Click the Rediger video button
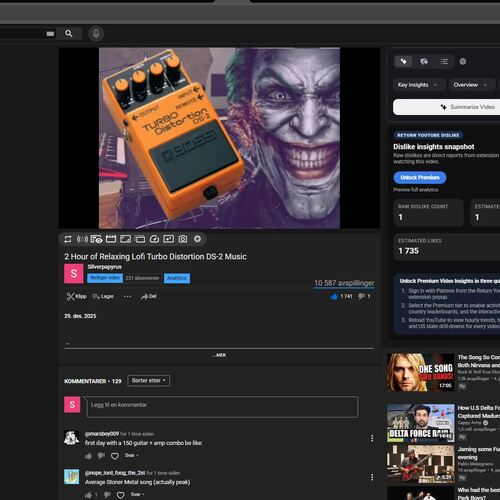Viewport: 500px width, 500px height. (105, 278)
